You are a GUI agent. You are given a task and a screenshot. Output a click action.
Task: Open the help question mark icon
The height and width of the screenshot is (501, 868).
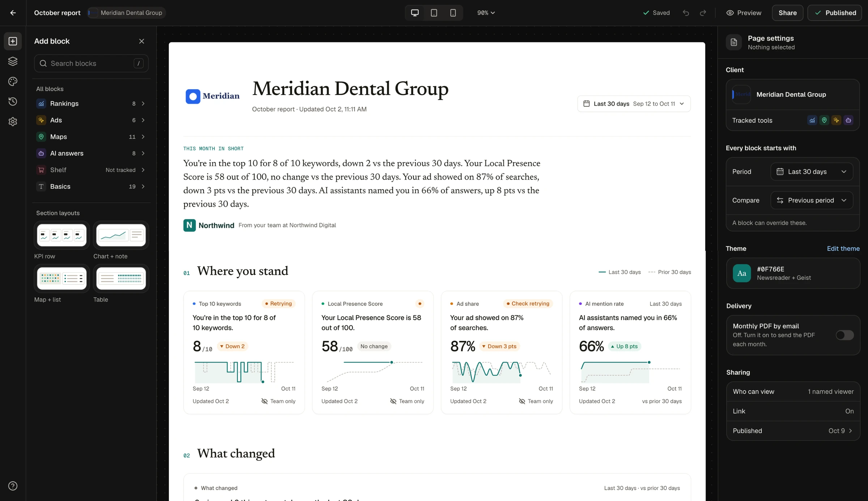tap(13, 486)
